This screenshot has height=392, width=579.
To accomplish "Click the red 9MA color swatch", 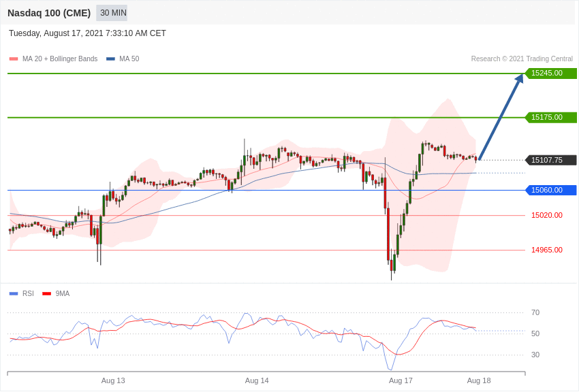I will pos(47,293).
